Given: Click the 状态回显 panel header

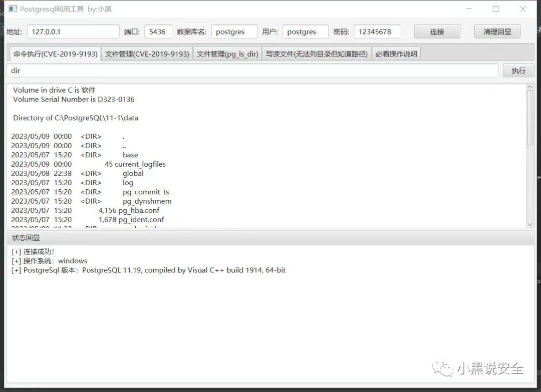Looking at the screenshot, I should point(270,237).
